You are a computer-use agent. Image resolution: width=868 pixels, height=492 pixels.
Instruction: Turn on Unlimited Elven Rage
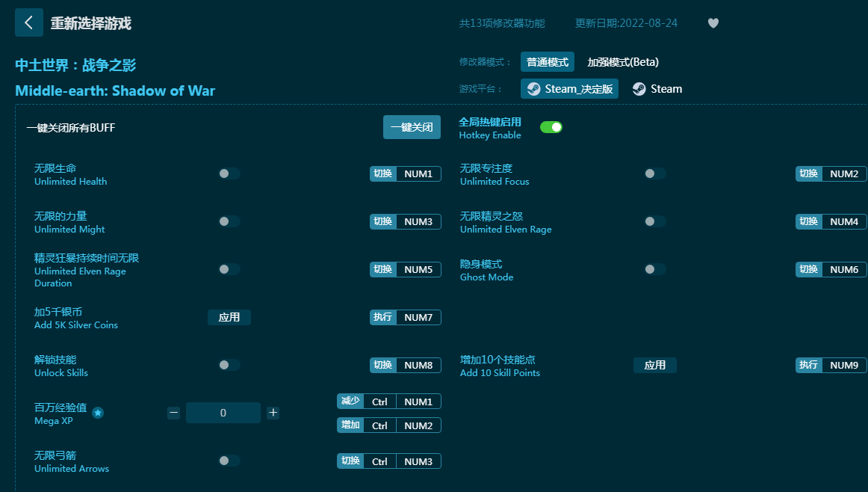[x=654, y=221]
